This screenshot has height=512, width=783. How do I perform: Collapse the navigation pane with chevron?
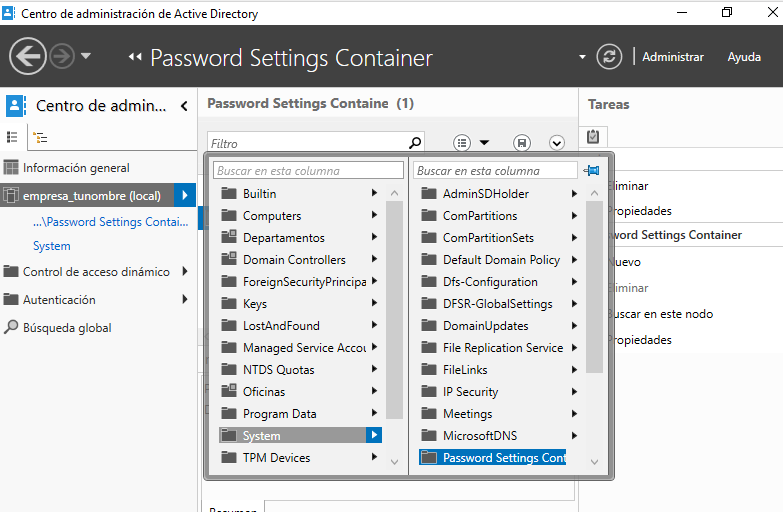click(184, 106)
